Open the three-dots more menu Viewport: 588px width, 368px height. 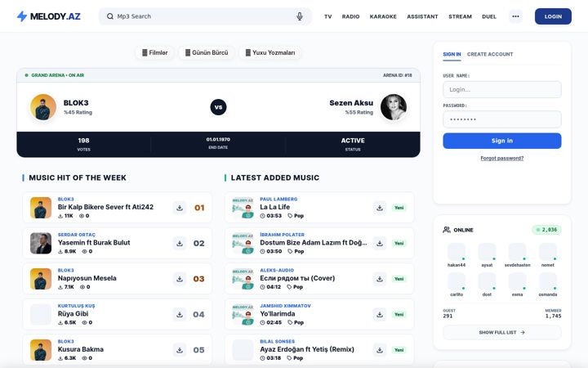coord(515,16)
